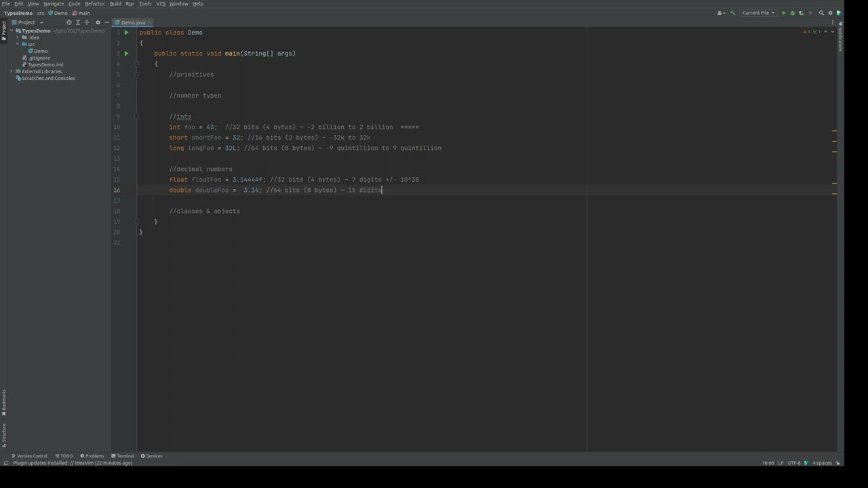Open IDE settings gear in the top toolbar
This screenshot has height=488, width=868.
pyautogui.click(x=830, y=13)
